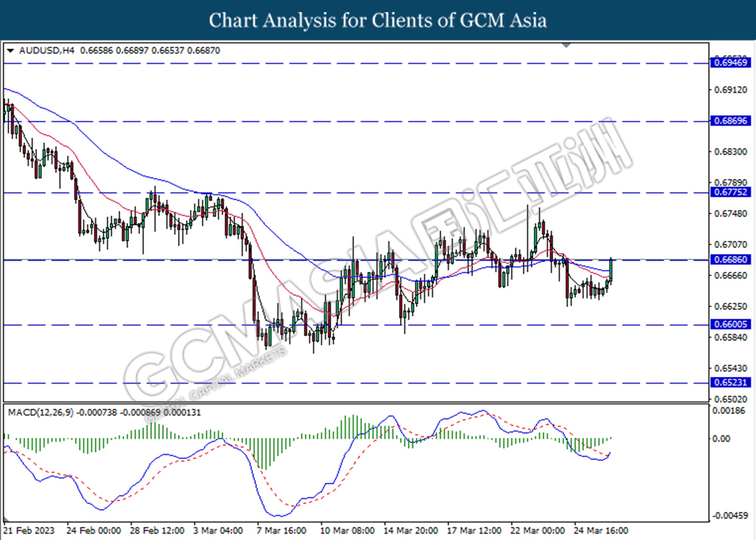The width and height of the screenshot is (756, 540).
Task: Click the 0.67480 price axis value
Action: (x=730, y=214)
